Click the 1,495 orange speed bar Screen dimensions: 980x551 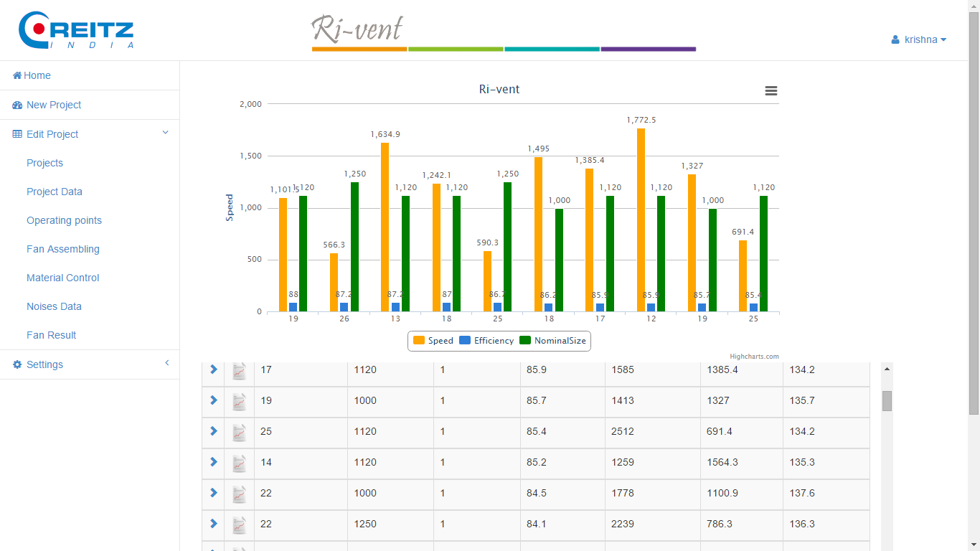pyautogui.click(x=538, y=234)
